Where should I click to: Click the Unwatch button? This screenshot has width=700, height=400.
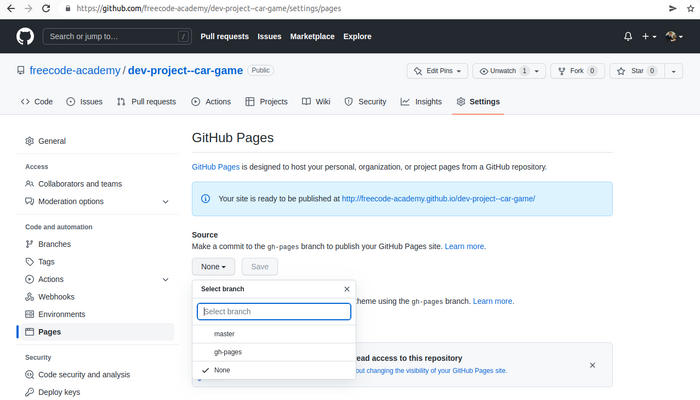tap(502, 71)
